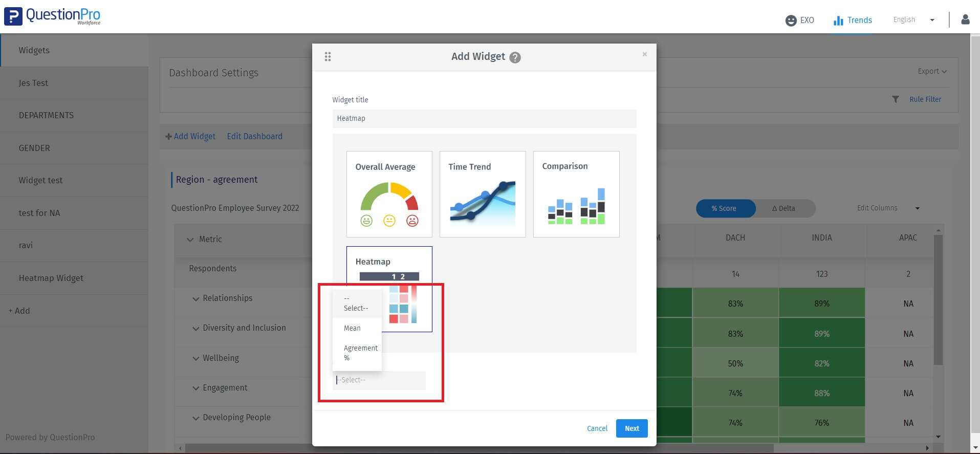Open the --Select-- combo box
Screen dimensions: 980x454
click(x=379, y=380)
